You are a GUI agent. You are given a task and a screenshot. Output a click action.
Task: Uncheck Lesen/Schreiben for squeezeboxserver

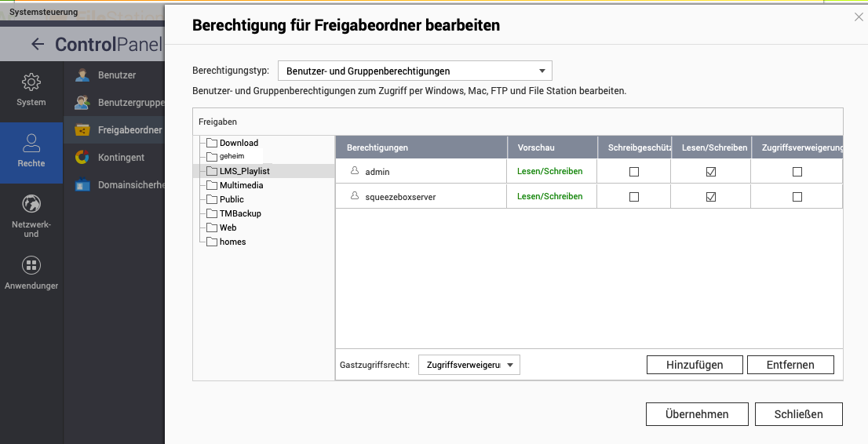[x=711, y=197]
